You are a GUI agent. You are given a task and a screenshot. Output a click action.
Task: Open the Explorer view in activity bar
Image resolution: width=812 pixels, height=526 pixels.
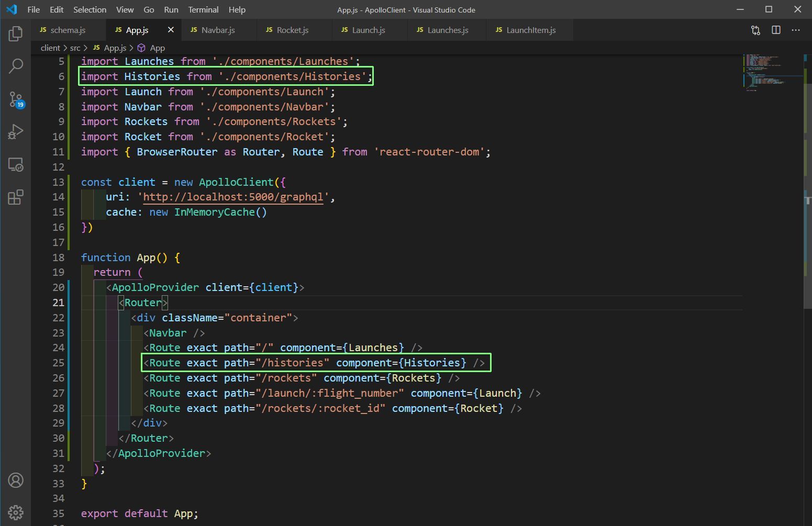[x=16, y=34]
